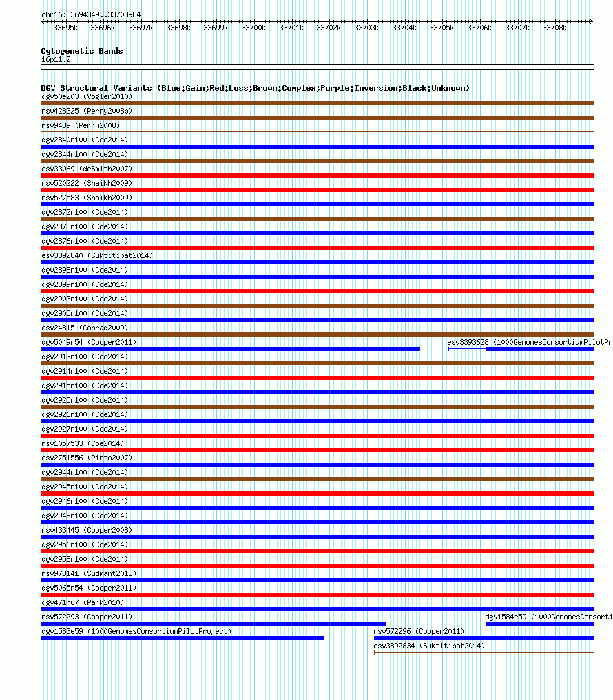Select the nsv1057533 (Coe2014) label
Viewport: 613px width, 700px height.
pos(83,443)
